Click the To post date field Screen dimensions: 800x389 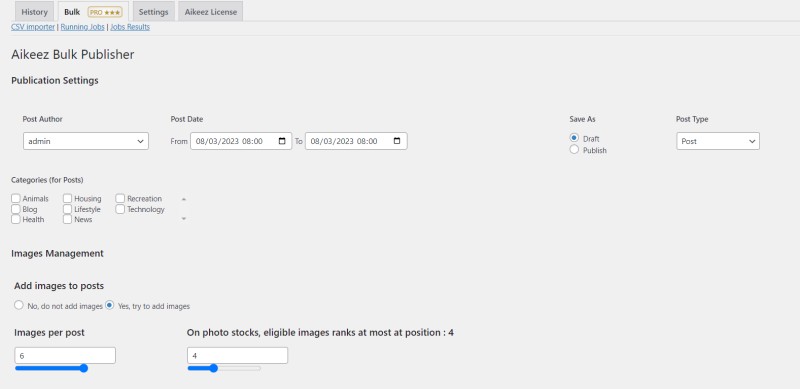click(356, 141)
